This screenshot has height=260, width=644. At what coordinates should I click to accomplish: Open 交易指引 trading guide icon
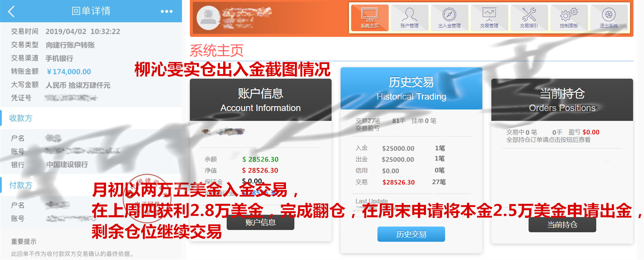click(529, 18)
